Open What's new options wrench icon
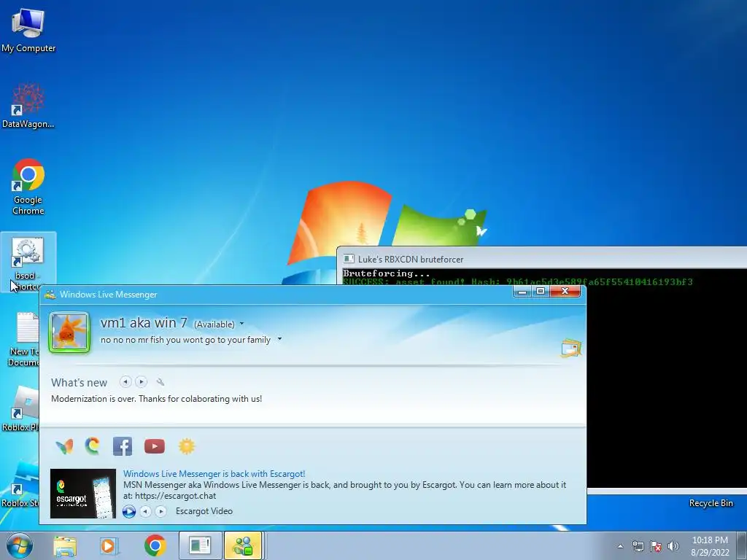The height and width of the screenshot is (560, 747). 160,381
